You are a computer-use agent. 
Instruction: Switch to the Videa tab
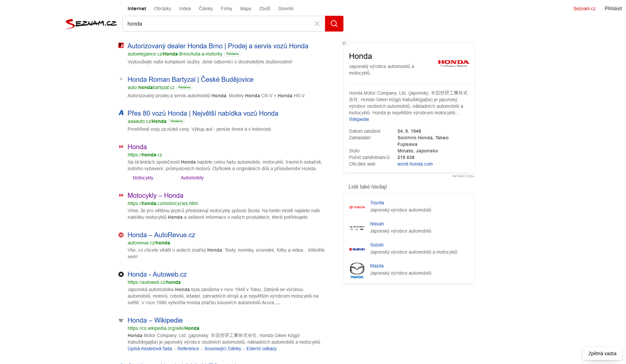click(x=185, y=9)
